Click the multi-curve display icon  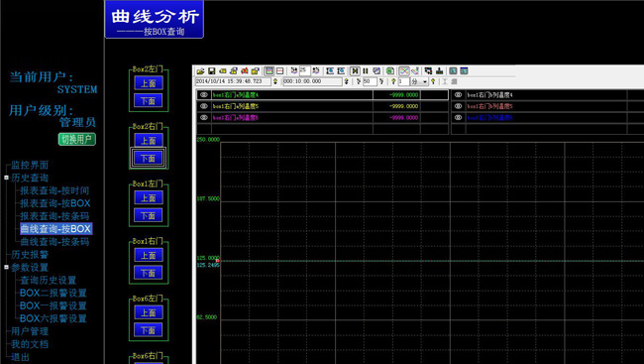(x=404, y=71)
